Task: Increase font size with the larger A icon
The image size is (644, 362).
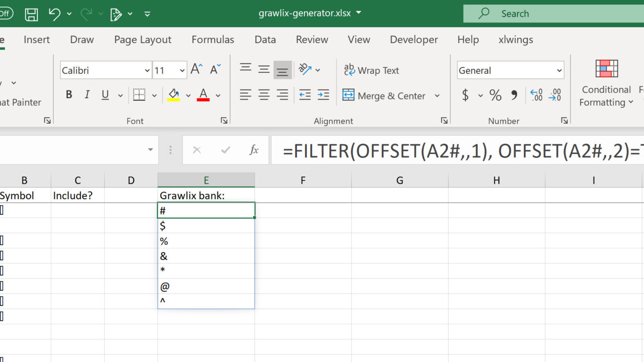Action: 197,70
